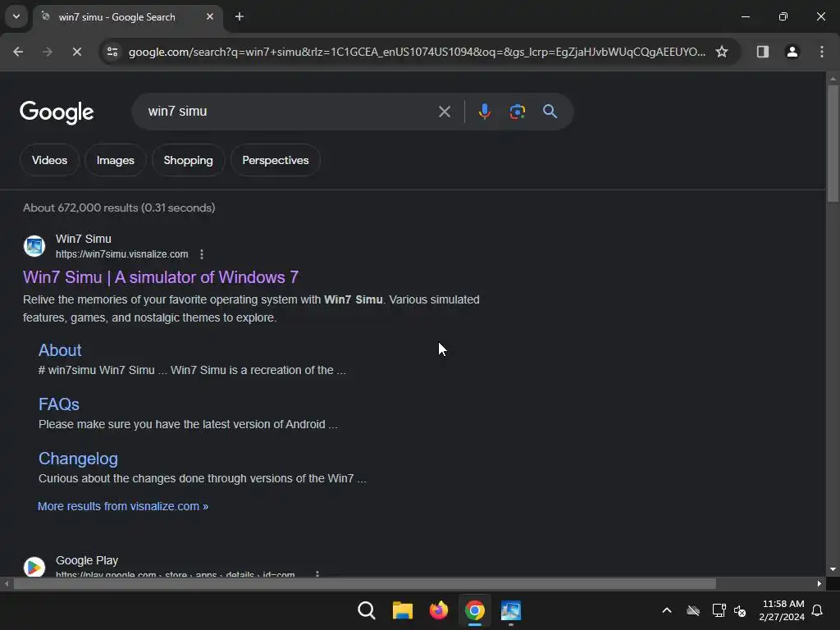Image resolution: width=840 pixels, height=630 pixels.
Task: Click the scroll right arrow
Action: [819, 583]
